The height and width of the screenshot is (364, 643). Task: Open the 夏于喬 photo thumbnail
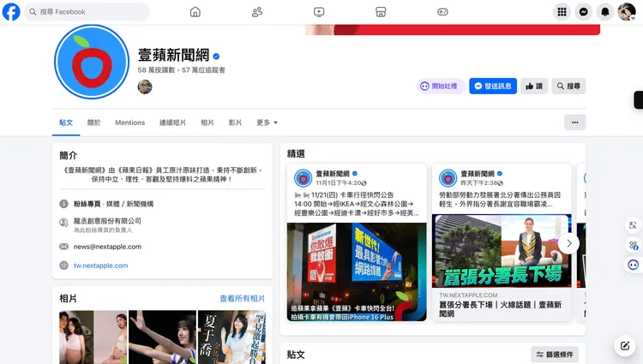231,337
